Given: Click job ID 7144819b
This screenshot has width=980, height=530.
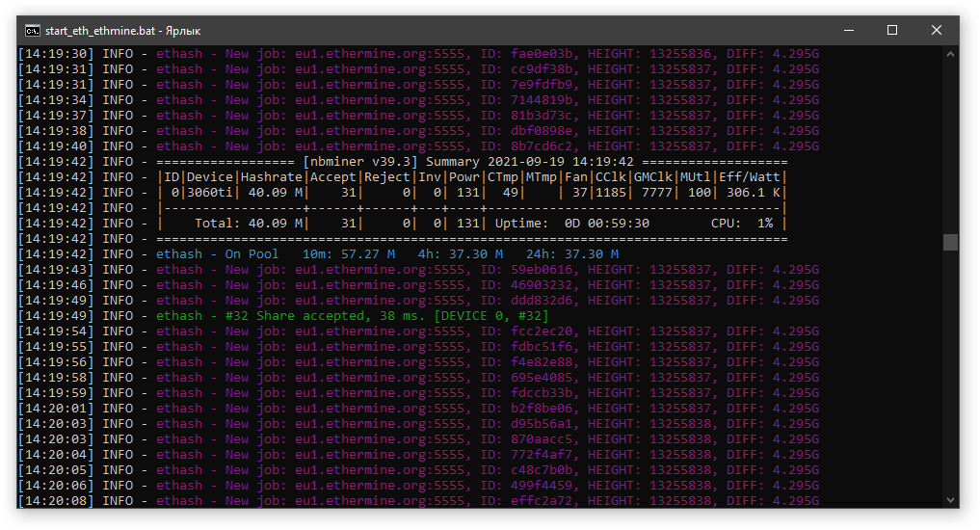Looking at the screenshot, I should pyautogui.click(x=542, y=100).
